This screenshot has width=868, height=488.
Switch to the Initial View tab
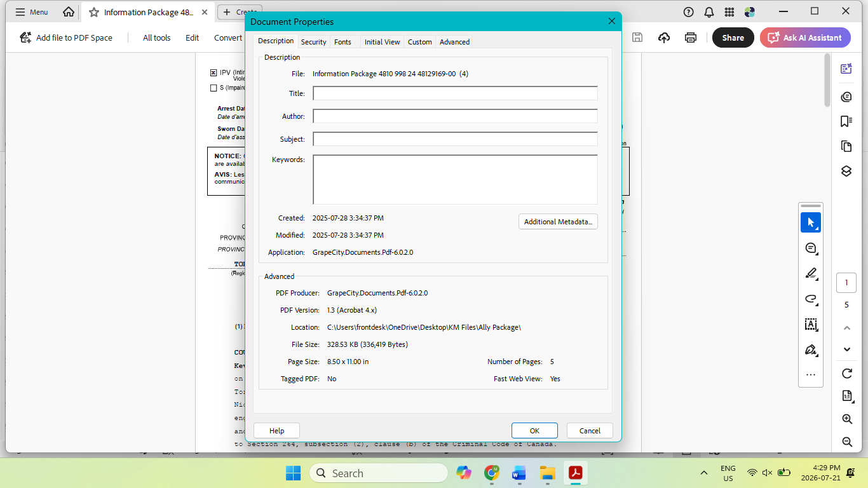(x=382, y=42)
